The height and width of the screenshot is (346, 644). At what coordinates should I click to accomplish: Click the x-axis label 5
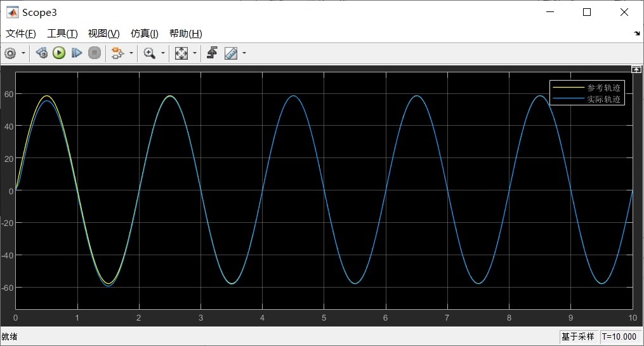click(324, 318)
